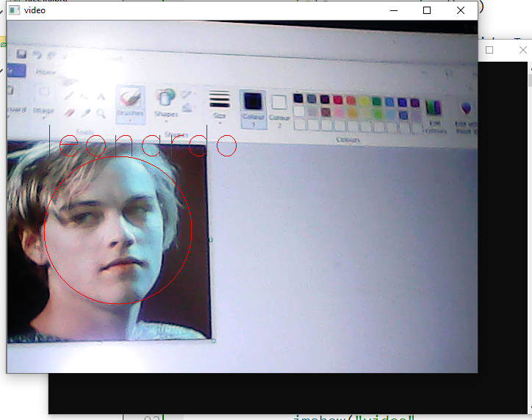Pick the yellow swatch in filmed Paint palette
Image resolution: width=532 pixels, height=420 pixels.
364,101
